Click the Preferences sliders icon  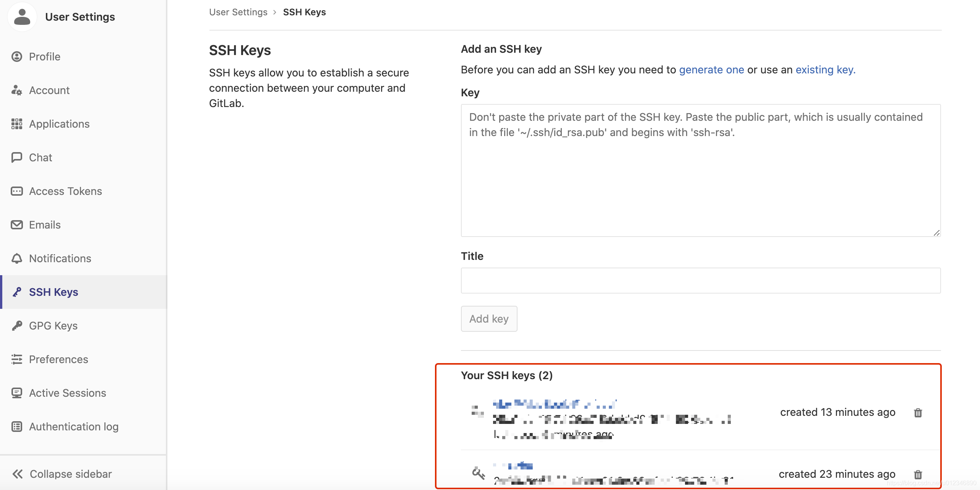point(17,359)
